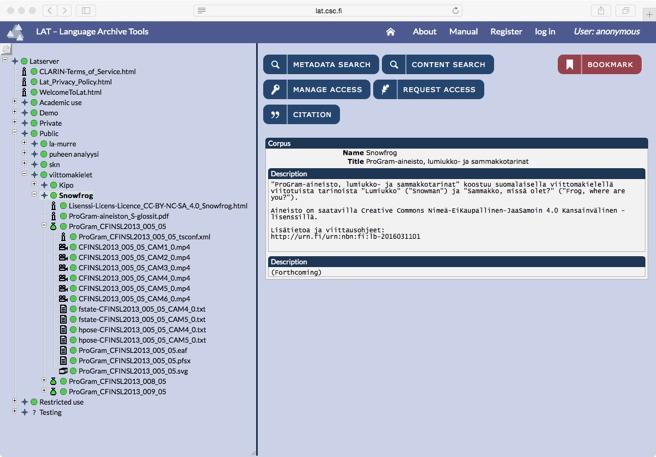Select hpose-CFINSL2013_005_05_CAM4_0.txt file
The width and height of the screenshot is (656, 457).
142,330
